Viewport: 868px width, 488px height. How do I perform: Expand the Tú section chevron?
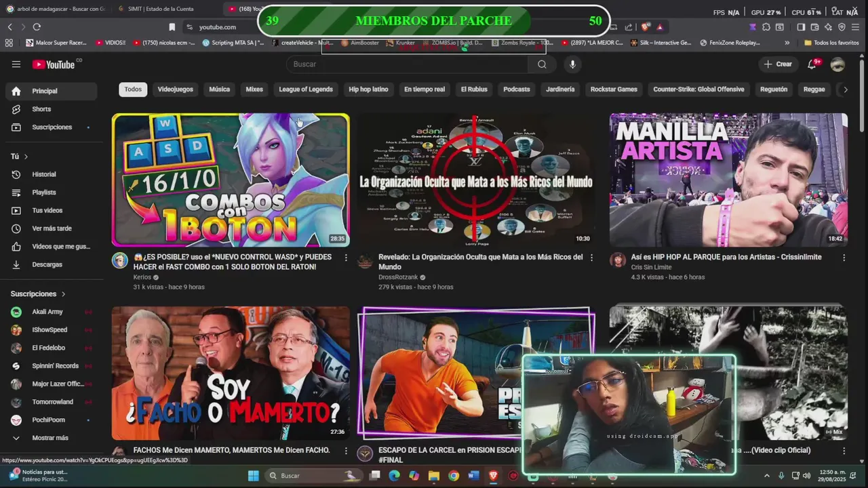26,157
